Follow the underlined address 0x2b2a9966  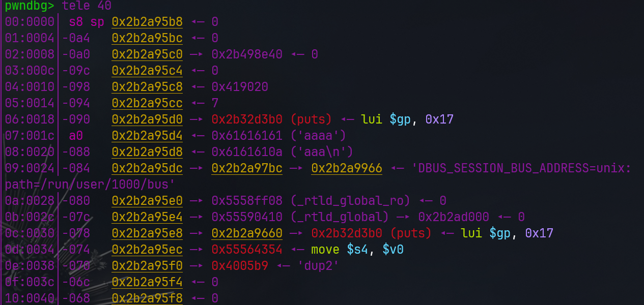pos(347,168)
